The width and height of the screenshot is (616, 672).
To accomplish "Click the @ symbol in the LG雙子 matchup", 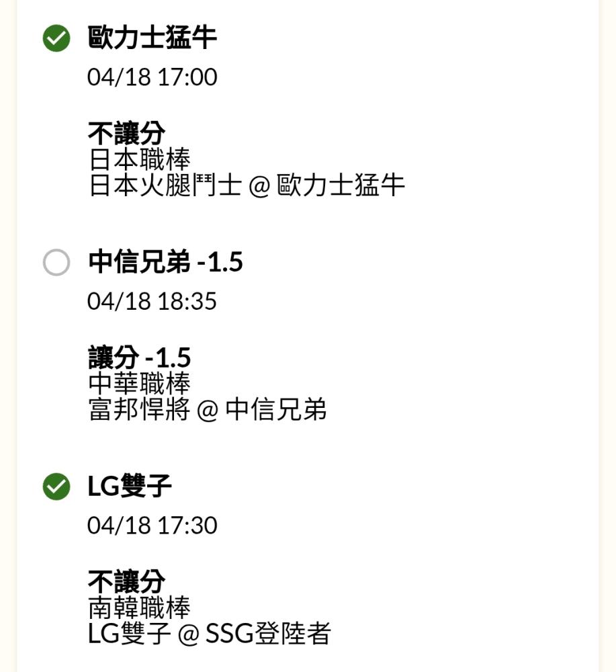I will 189,635.
